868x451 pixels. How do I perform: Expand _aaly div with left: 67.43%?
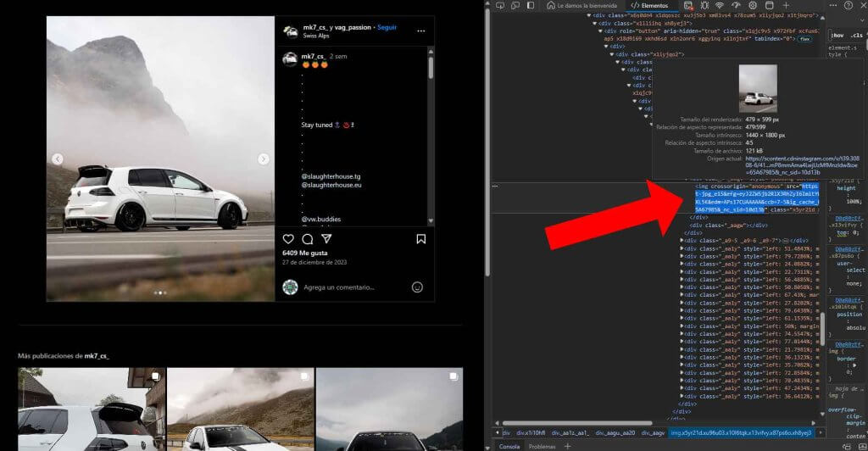point(682,295)
